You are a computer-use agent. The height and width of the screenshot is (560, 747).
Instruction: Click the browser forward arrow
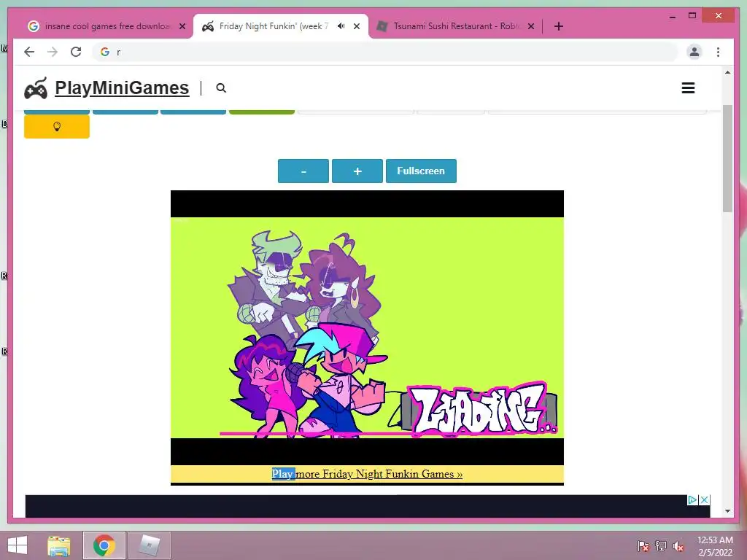pos(53,52)
